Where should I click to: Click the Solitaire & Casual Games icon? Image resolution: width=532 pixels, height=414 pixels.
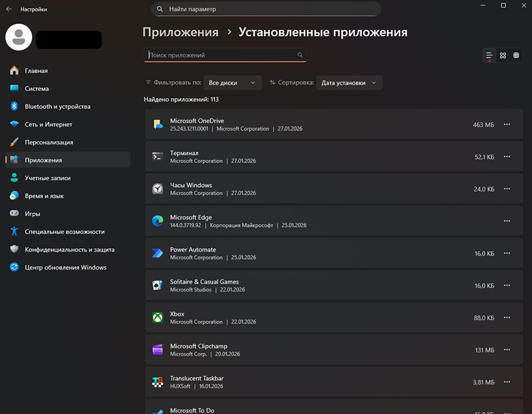158,285
